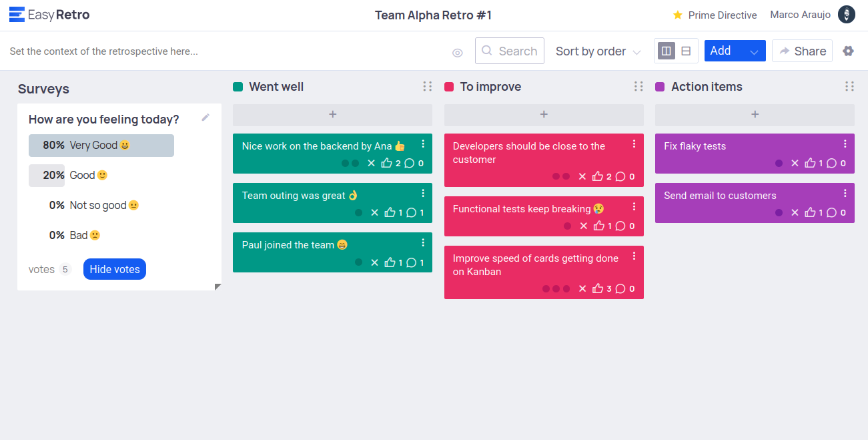The width and height of the screenshot is (868, 440).
Task: Toggle the eye visibility icon near search
Action: 458,52
